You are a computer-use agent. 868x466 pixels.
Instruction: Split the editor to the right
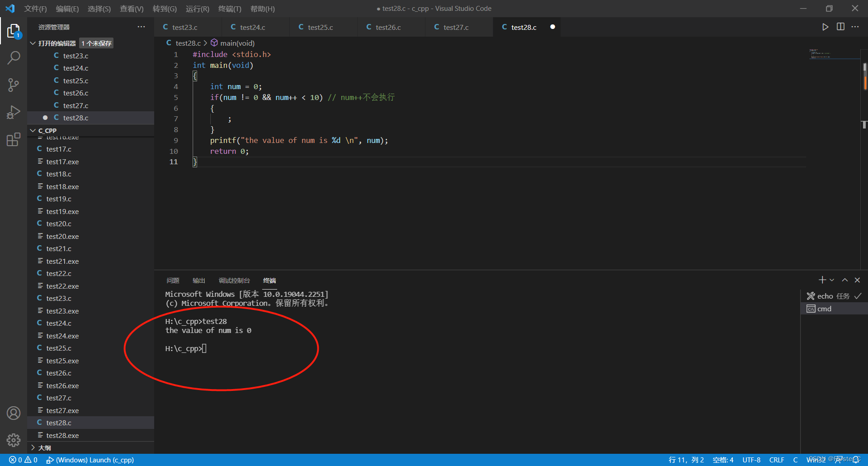pos(840,27)
